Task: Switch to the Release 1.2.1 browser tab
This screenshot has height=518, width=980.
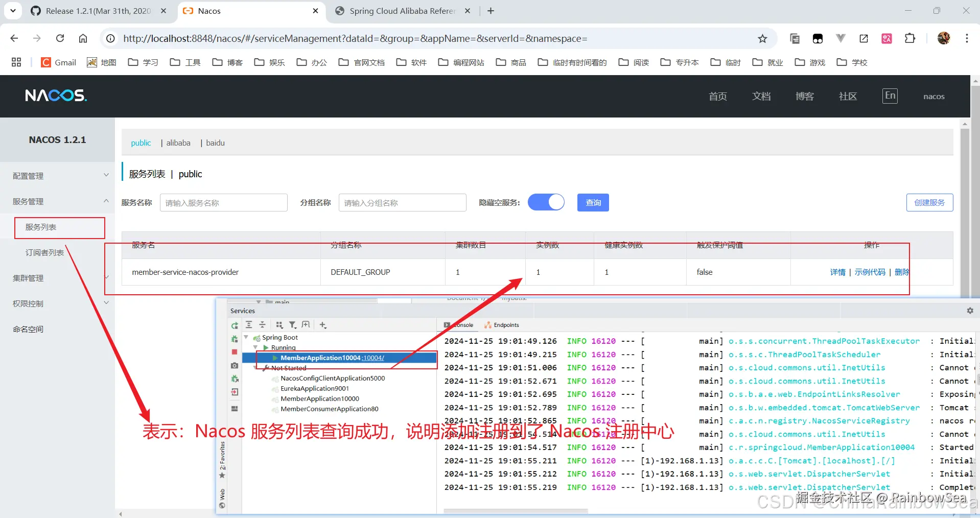Action: tap(98, 11)
